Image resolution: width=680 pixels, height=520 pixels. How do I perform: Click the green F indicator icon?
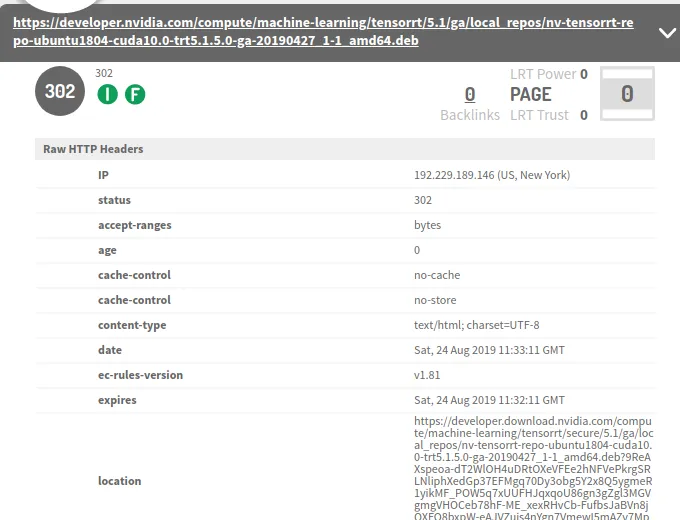point(135,94)
